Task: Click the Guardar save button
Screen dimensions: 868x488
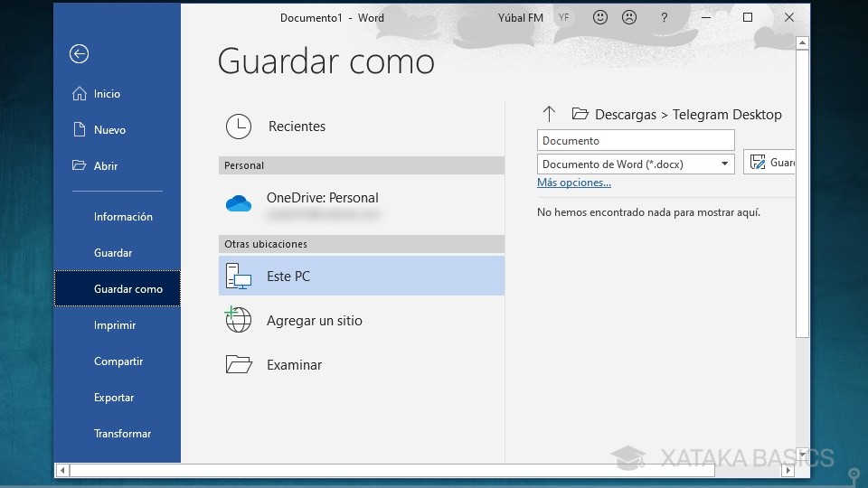Action: point(769,163)
